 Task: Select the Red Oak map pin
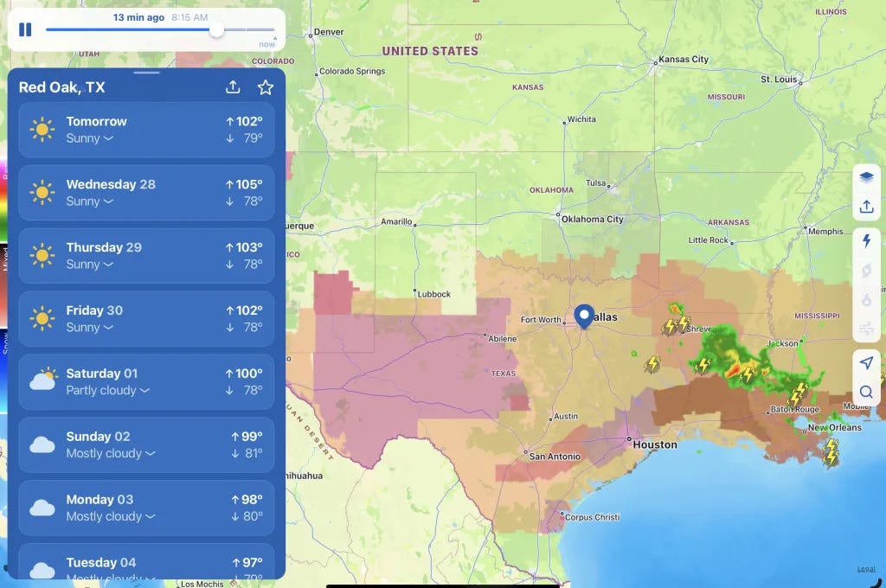coord(584,316)
